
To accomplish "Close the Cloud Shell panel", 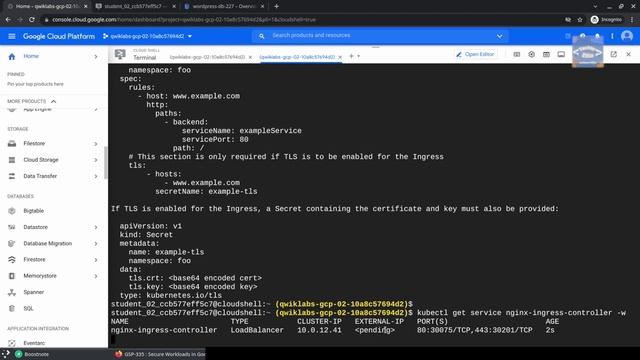I will click(x=629, y=54).
